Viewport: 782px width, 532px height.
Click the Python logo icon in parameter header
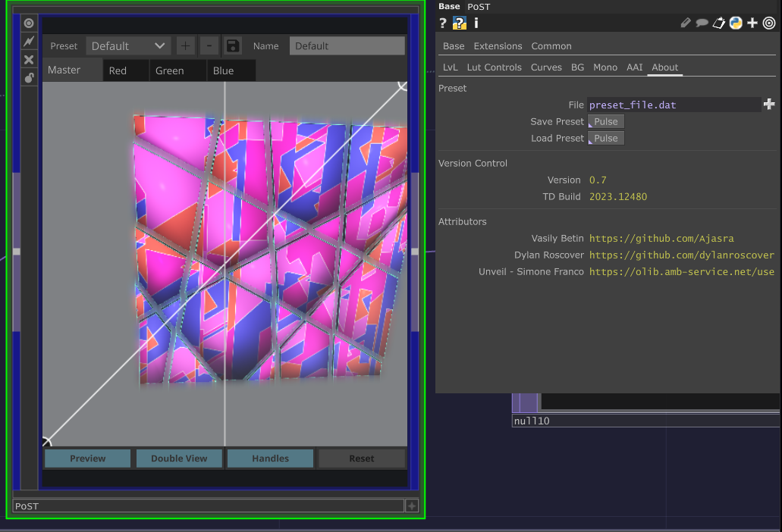[736, 23]
